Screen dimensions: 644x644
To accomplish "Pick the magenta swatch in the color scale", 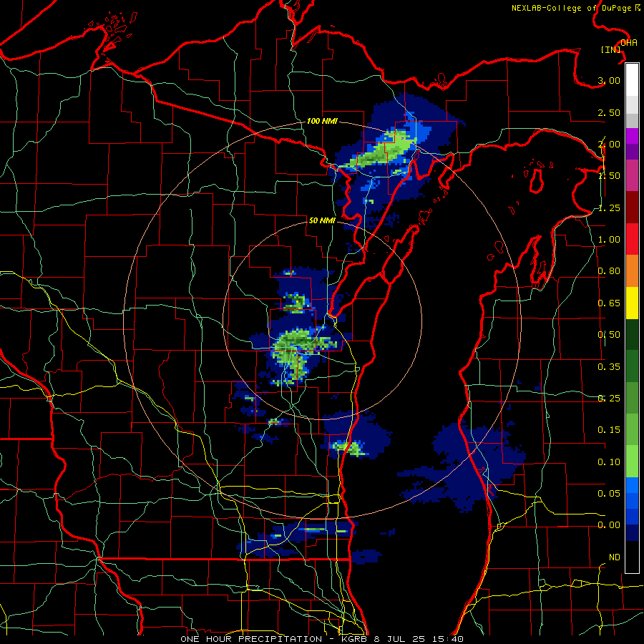I will tap(632, 136).
